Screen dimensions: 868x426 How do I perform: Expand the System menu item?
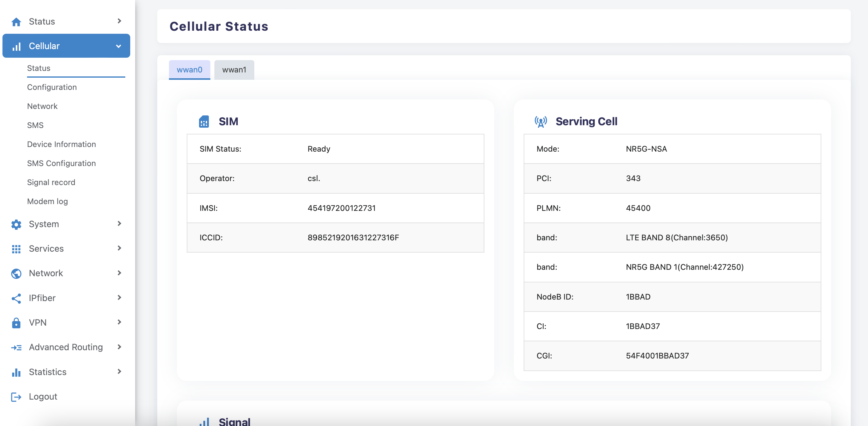(66, 223)
